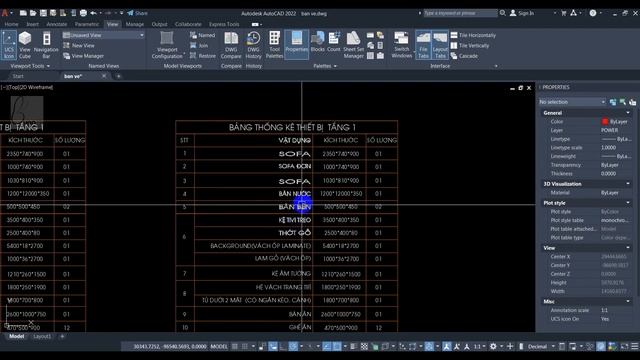The width and height of the screenshot is (640, 360).
Task: Click Linetype scale value 1.0000
Action: (x=609, y=147)
